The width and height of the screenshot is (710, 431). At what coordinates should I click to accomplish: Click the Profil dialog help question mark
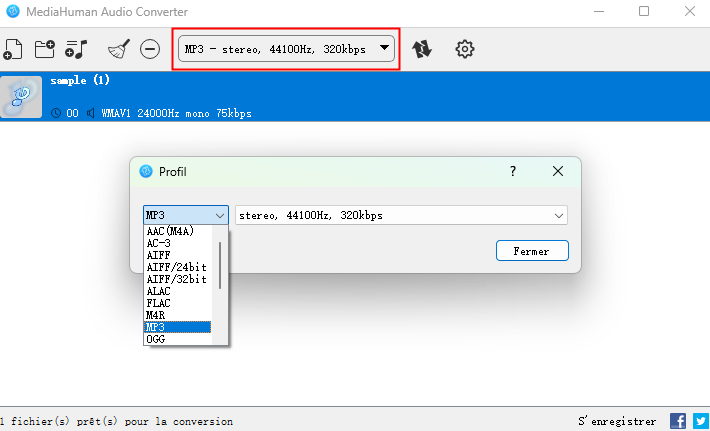coord(513,171)
